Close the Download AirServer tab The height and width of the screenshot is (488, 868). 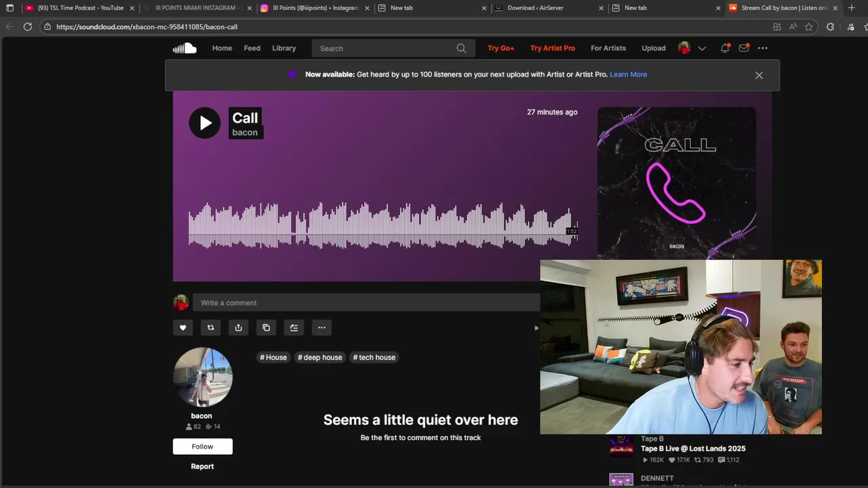(601, 8)
